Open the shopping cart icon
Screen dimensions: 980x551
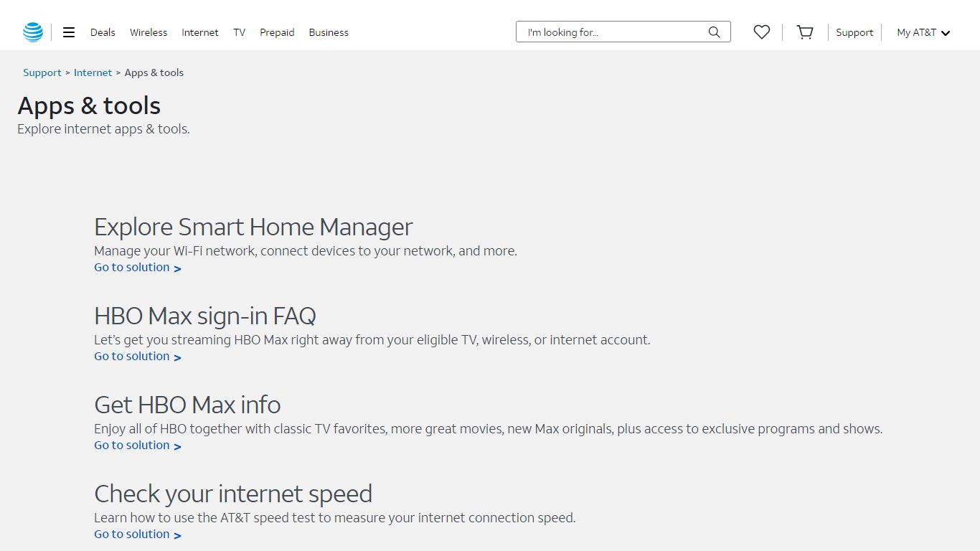click(x=805, y=32)
